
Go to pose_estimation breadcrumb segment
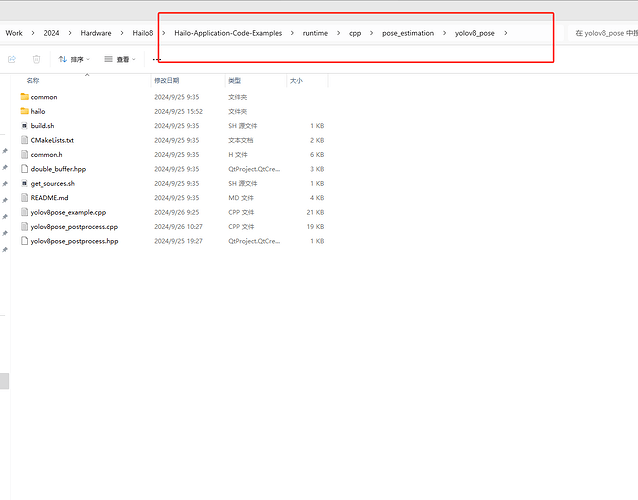(x=408, y=33)
